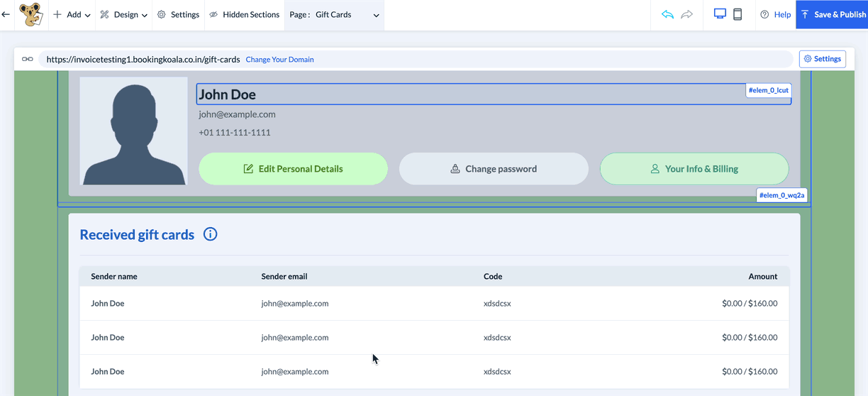
Task: Open the Page Gift Cards selector
Action: [x=334, y=14]
